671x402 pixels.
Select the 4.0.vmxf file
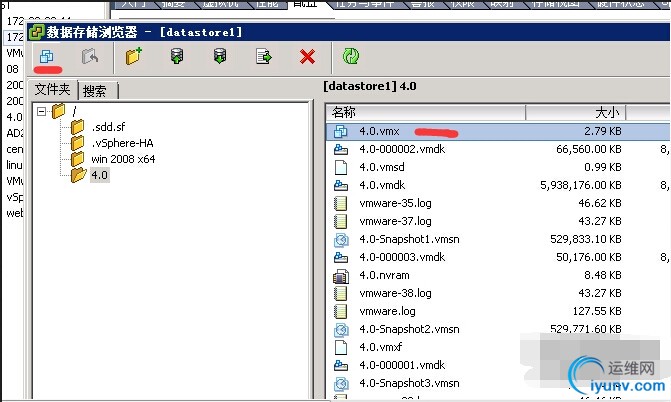pos(380,347)
